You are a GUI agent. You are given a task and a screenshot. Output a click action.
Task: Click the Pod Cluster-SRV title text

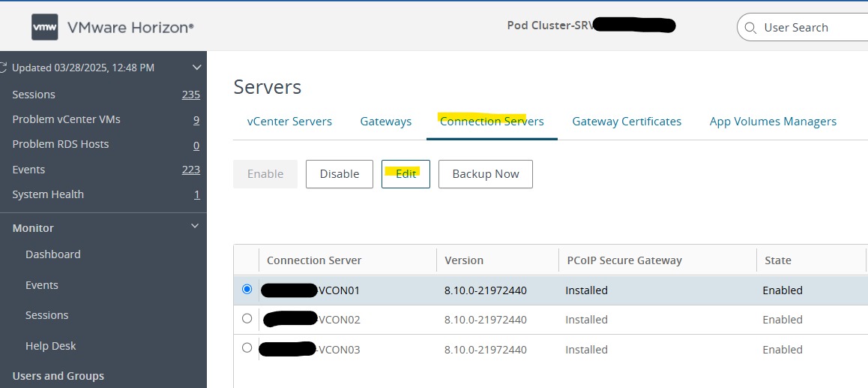point(550,26)
